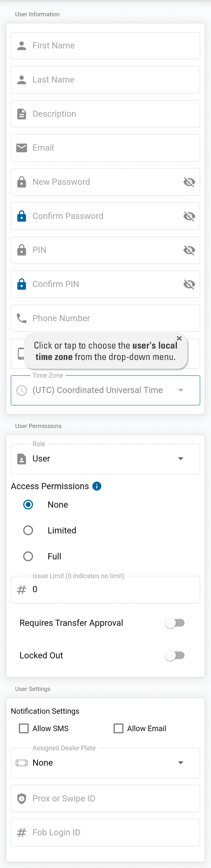Turn on the Locked Out toggle
Viewport: 211px width, 868px height.
pos(175,655)
